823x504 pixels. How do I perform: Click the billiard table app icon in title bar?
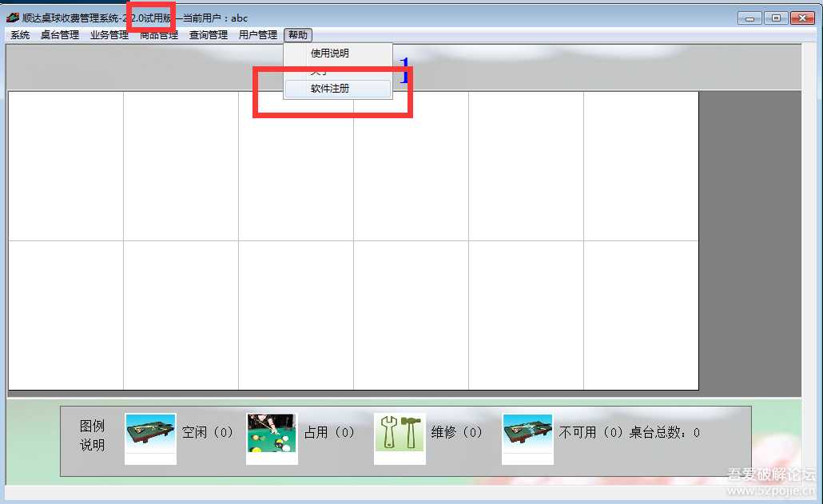[13, 18]
